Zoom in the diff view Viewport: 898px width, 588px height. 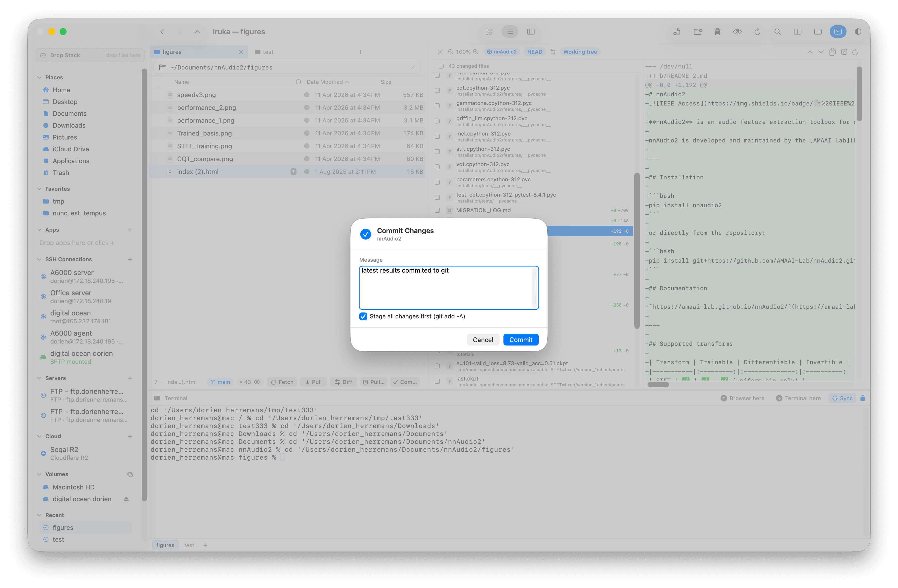coord(476,52)
